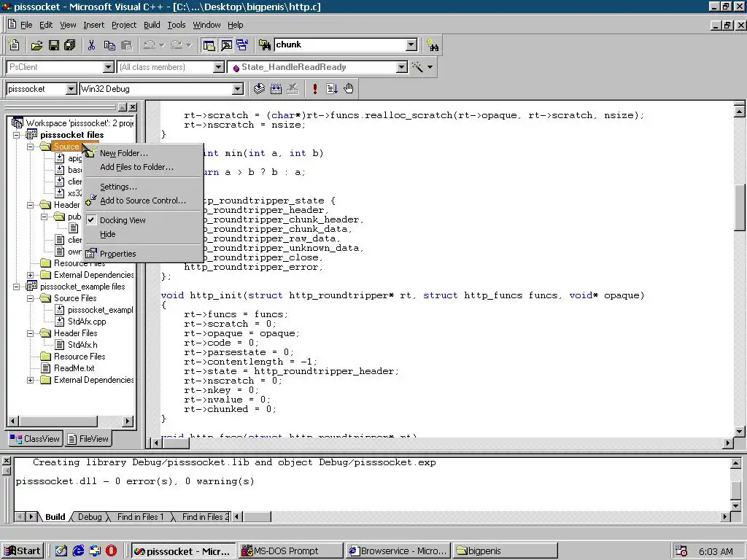Screen dimensions: 747x560
Task: Select Settings in the context menu
Action: 144,187
